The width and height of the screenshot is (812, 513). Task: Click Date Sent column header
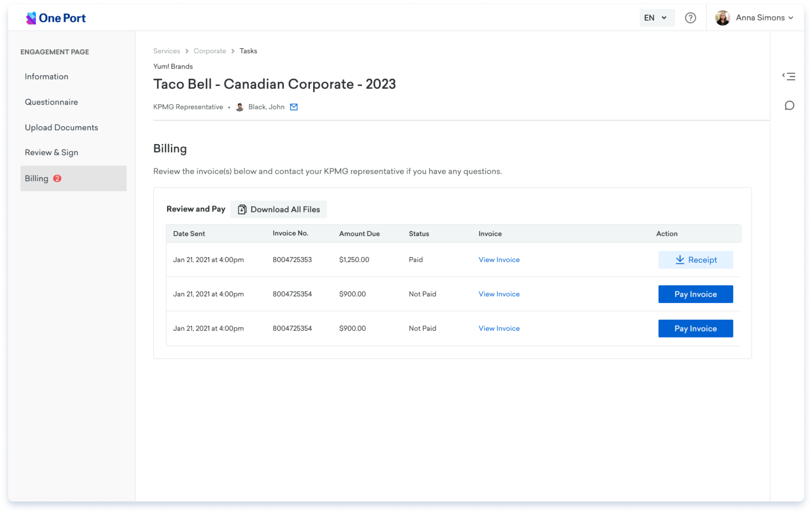click(189, 234)
